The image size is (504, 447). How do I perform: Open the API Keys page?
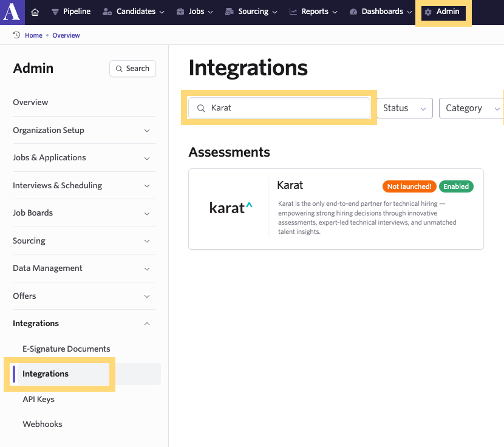coord(39,399)
